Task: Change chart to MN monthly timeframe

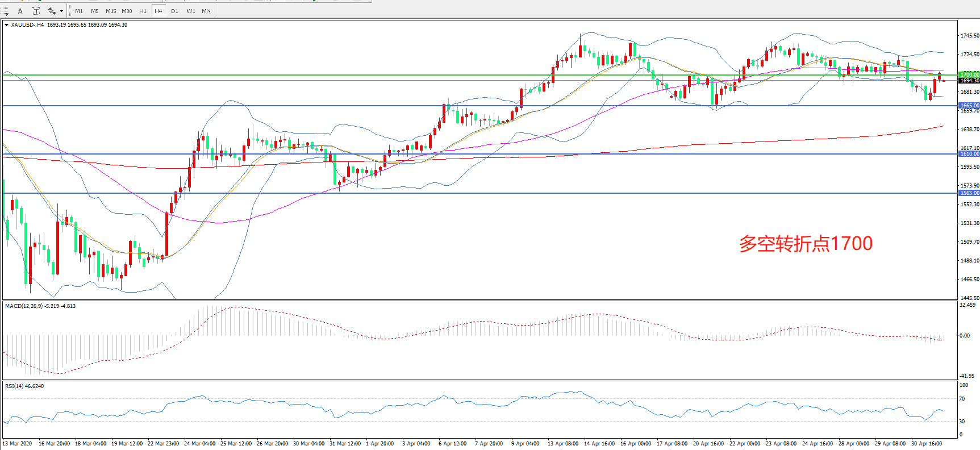Action: [x=206, y=11]
